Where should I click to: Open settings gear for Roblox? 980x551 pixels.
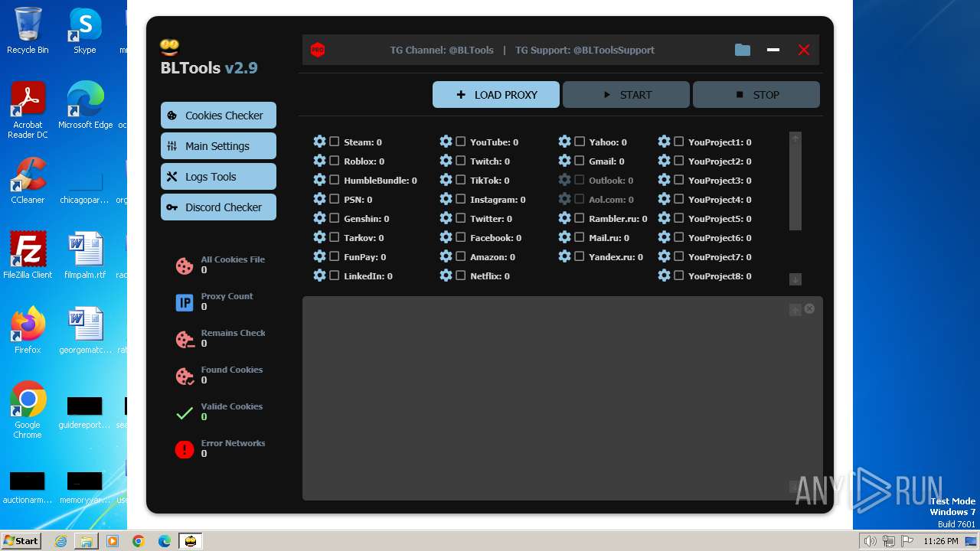320,161
